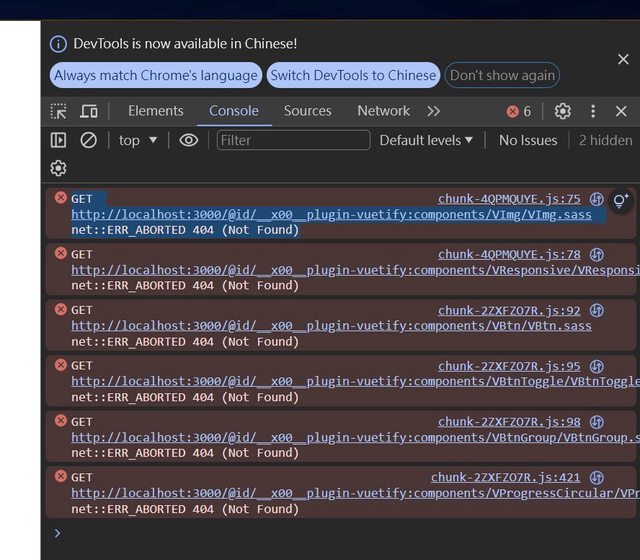Toggle the device toolbar icon

click(x=89, y=111)
